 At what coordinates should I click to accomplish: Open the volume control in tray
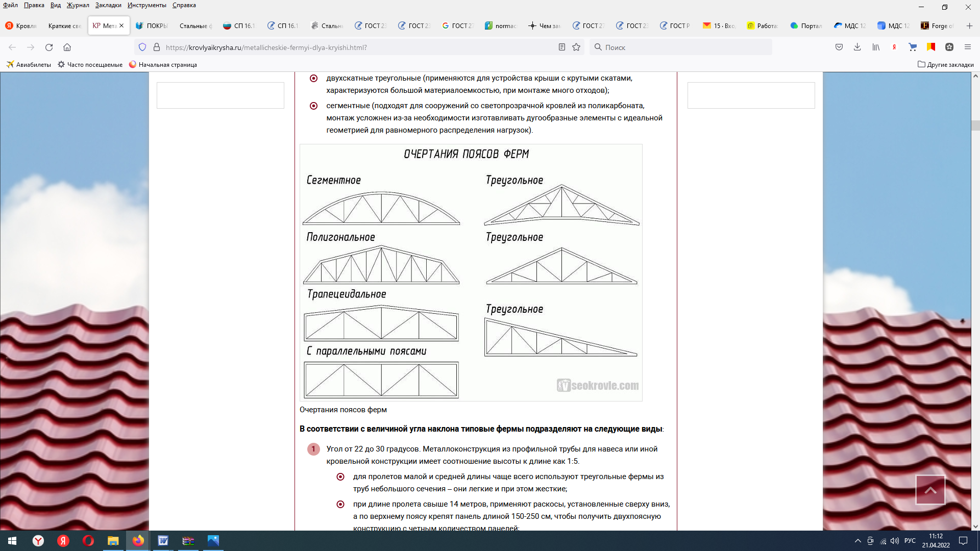[895, 541]
